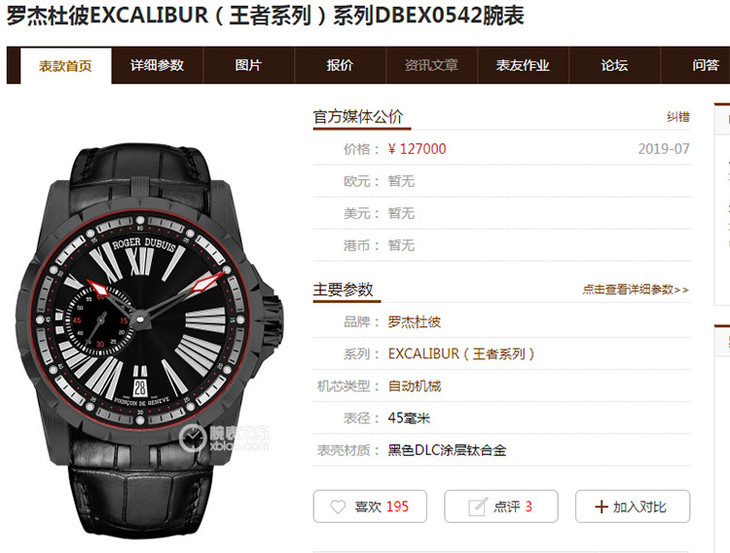
Task: Open the 详细参数 tab
Action: click(157, 66)
